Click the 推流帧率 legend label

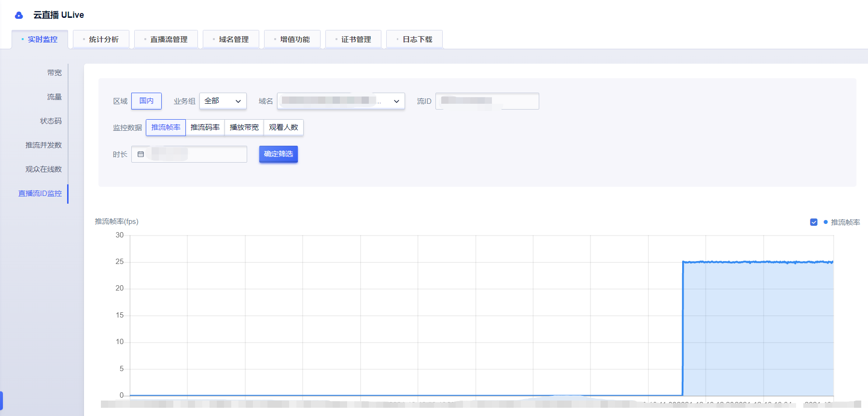[x=845, y=222]
